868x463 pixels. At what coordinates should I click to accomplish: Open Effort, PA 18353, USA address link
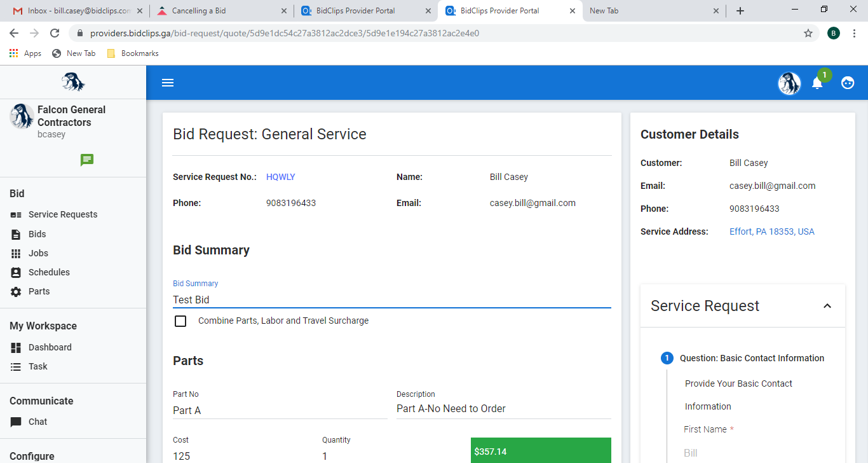point(772,231)
